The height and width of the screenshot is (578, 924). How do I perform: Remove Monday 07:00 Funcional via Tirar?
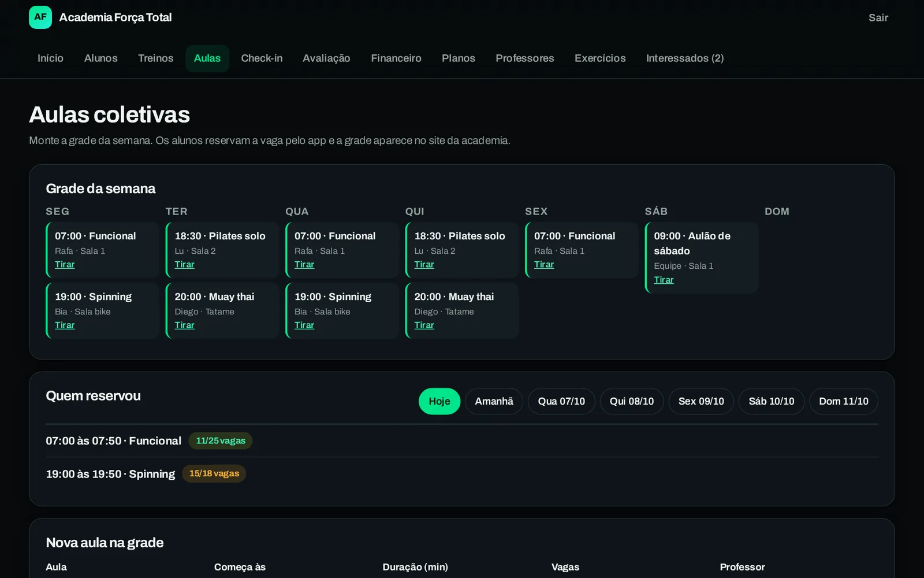(x=65, y=264)
